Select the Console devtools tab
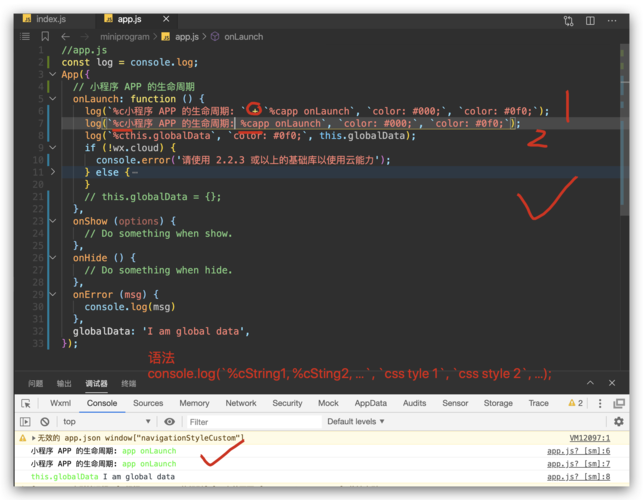The width and height of the screenshot is (643, 500). 102,403
